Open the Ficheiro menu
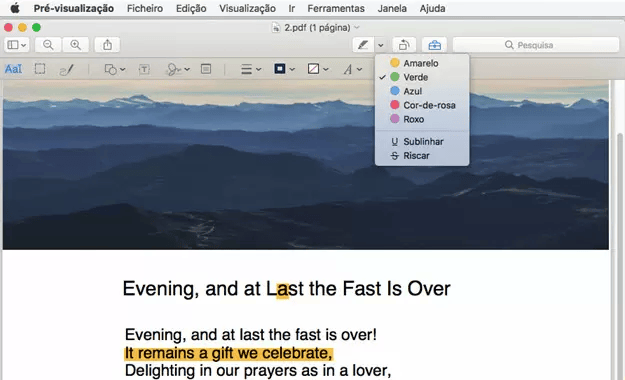 pos(145,8)
